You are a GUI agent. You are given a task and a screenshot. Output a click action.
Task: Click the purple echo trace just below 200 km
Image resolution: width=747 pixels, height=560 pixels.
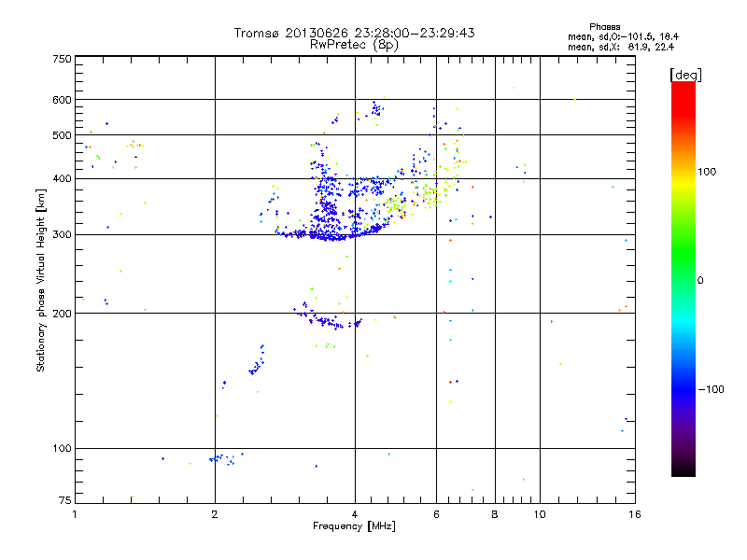[x=327, y=318]
